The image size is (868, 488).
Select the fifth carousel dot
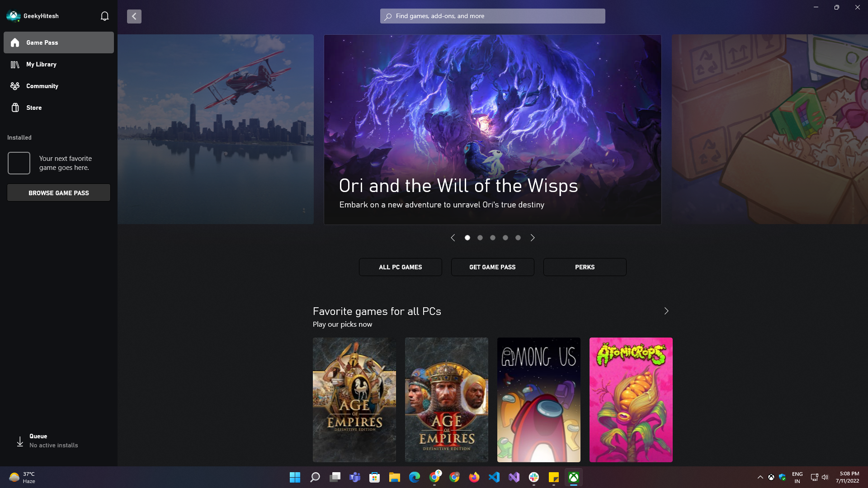coord(518,238)
